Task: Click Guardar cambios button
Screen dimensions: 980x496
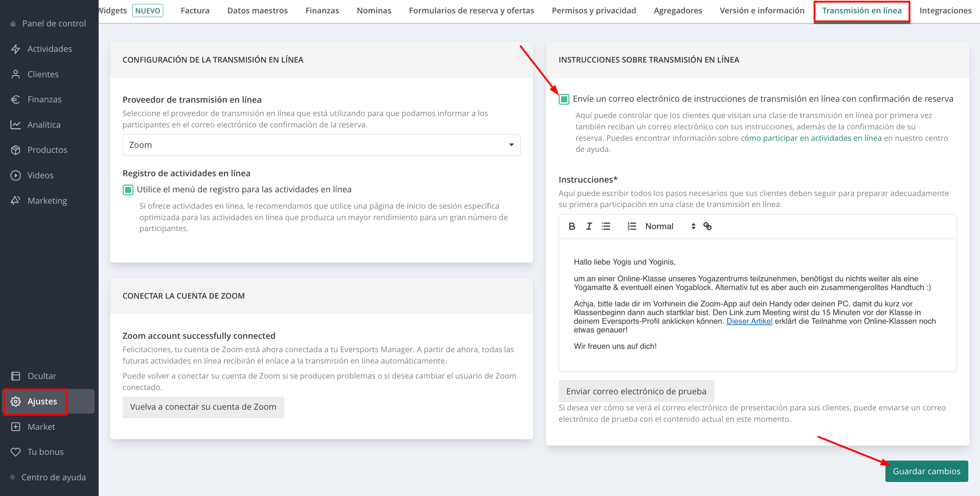Action: [927, 471]
